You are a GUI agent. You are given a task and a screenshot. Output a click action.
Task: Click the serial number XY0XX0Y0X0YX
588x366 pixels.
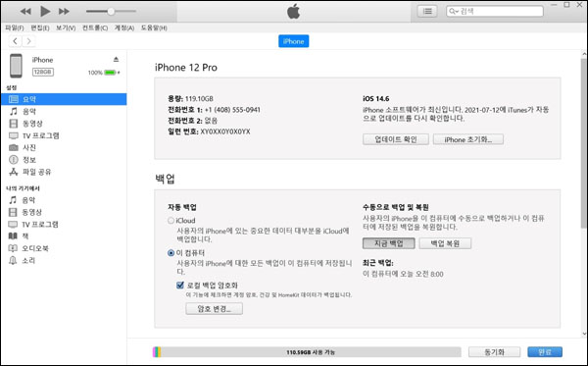(x=225, y=131)
